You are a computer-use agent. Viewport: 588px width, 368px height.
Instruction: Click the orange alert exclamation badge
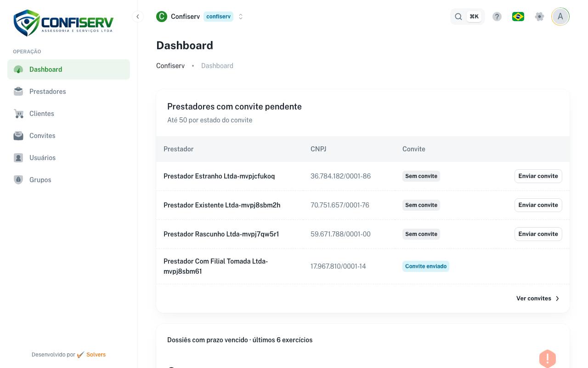coord(547,358)
